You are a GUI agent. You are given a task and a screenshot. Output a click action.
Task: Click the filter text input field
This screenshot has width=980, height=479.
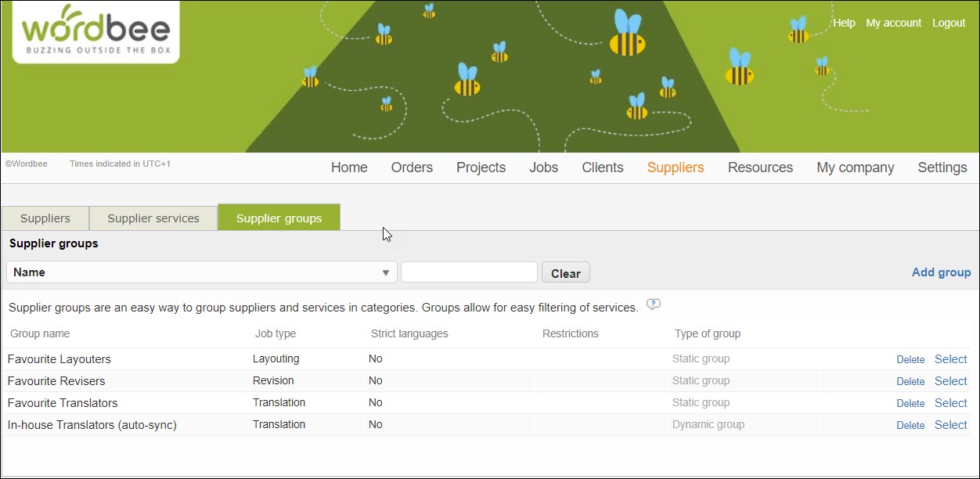coord(469,272)
